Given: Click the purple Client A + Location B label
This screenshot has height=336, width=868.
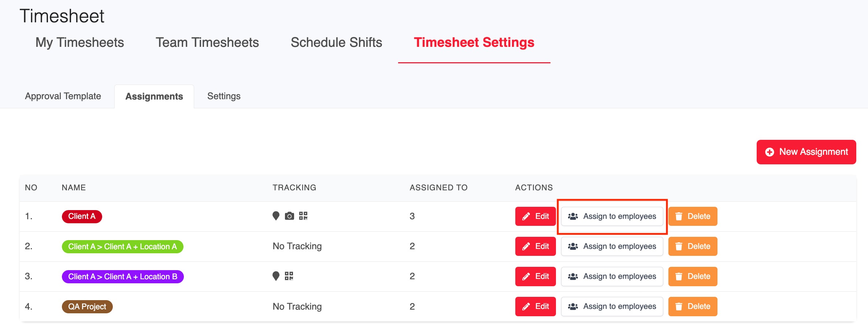Looking at the screenshot, I should tap(123, 277).
